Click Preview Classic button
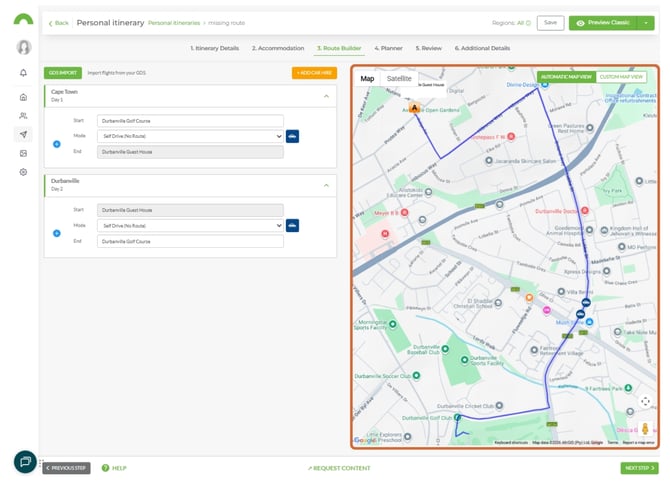 pos(603,23)
